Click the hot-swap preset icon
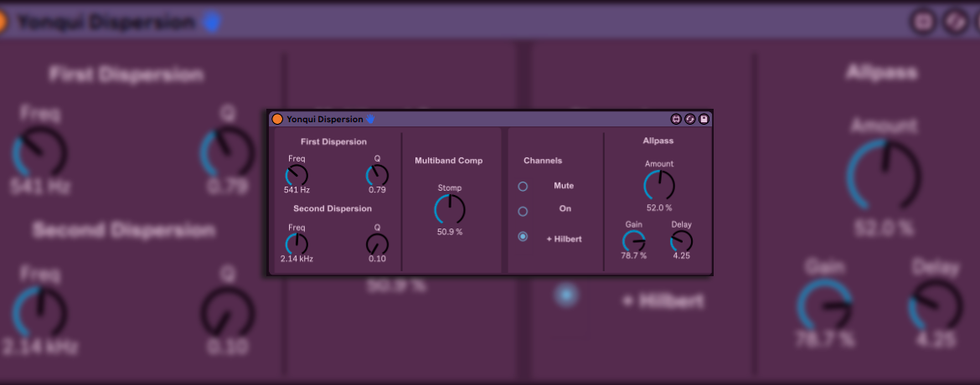 [x=690, y=119]
